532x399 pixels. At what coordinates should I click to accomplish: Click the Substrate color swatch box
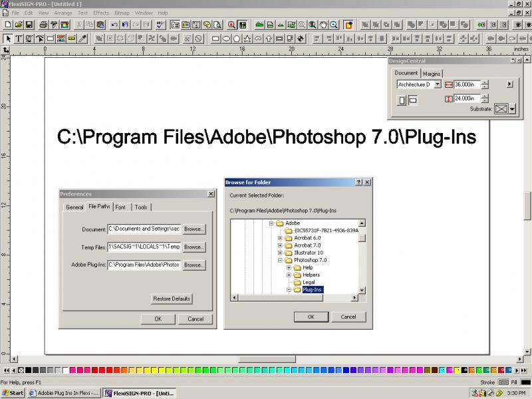(x=501, y=109)
